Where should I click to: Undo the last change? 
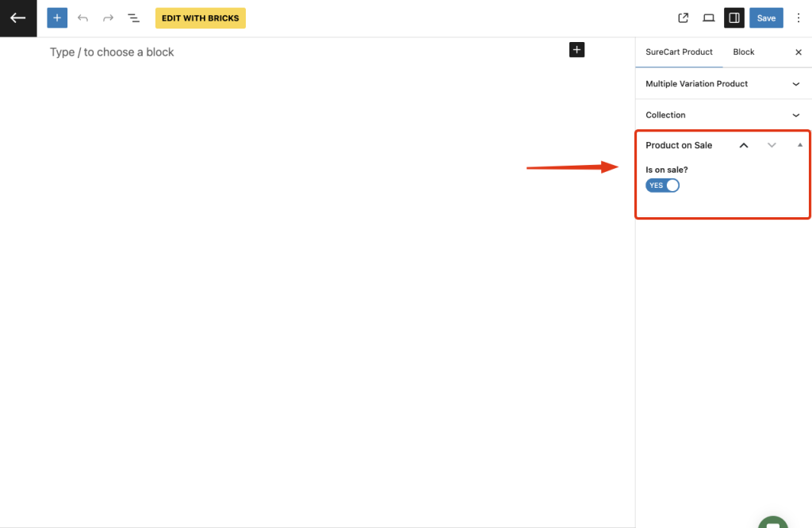pos(82,17)
